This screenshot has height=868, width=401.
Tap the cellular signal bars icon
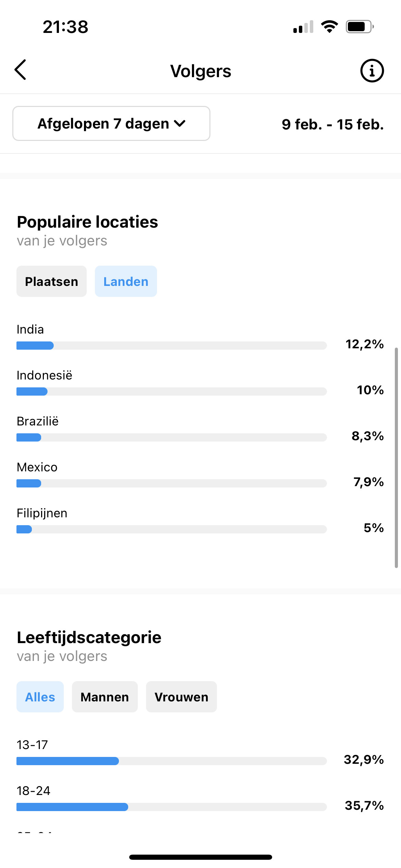(303, 27)
